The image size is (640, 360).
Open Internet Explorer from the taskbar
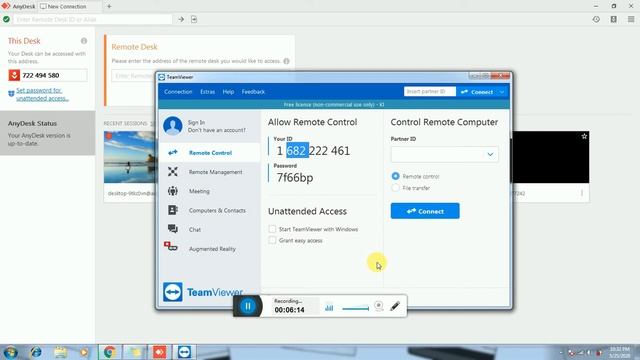36,352
